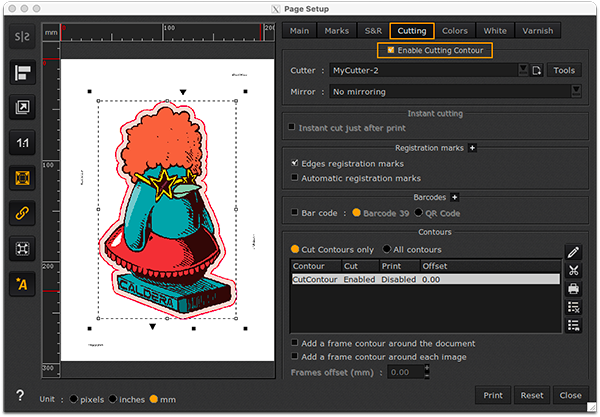Click the Offset column header
The image size is (600, 417).
coord(491,266)
